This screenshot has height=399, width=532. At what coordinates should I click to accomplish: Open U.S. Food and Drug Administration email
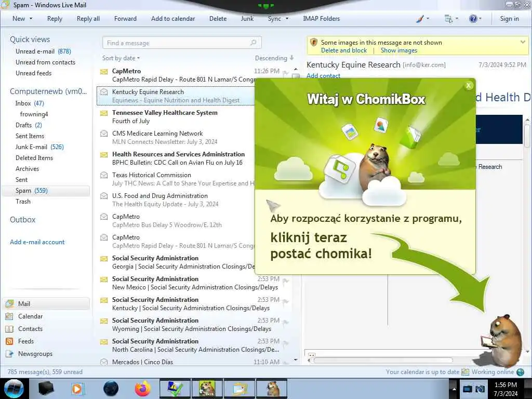177,199
